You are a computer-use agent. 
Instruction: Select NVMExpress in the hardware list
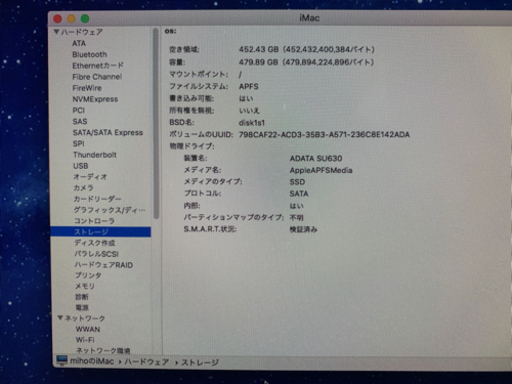click(x=95, y=99)
